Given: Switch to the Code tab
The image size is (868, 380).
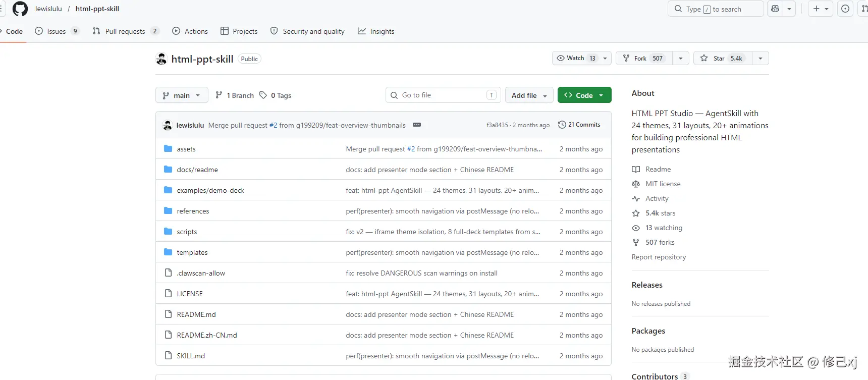Looking at the screenshot, I should pos(12,31).
